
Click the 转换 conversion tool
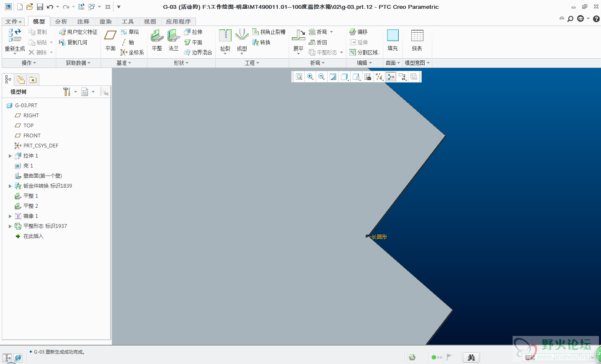[x=261, y=42]
